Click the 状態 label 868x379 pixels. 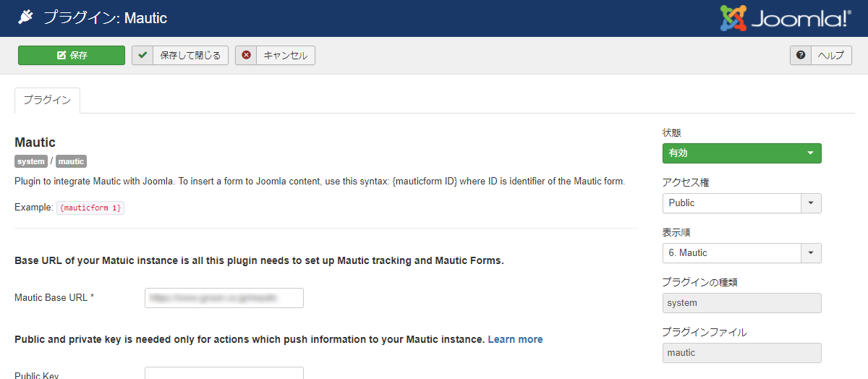[672, 133]
